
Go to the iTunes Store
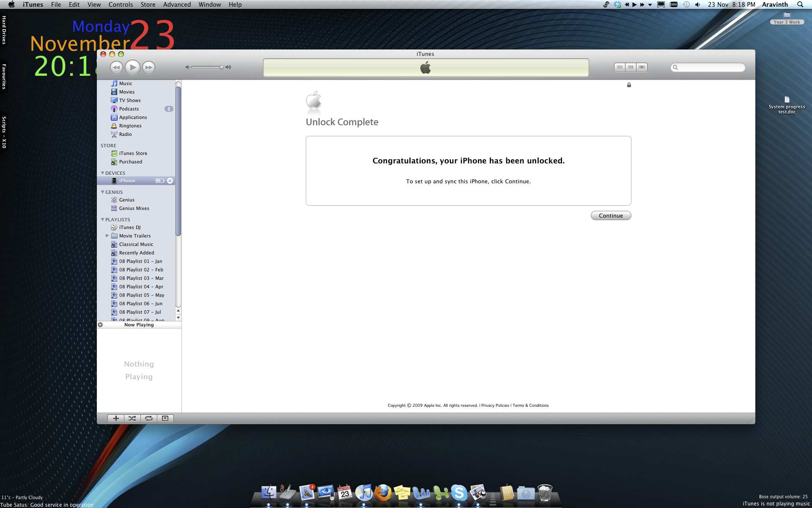[x=133, y=153]
